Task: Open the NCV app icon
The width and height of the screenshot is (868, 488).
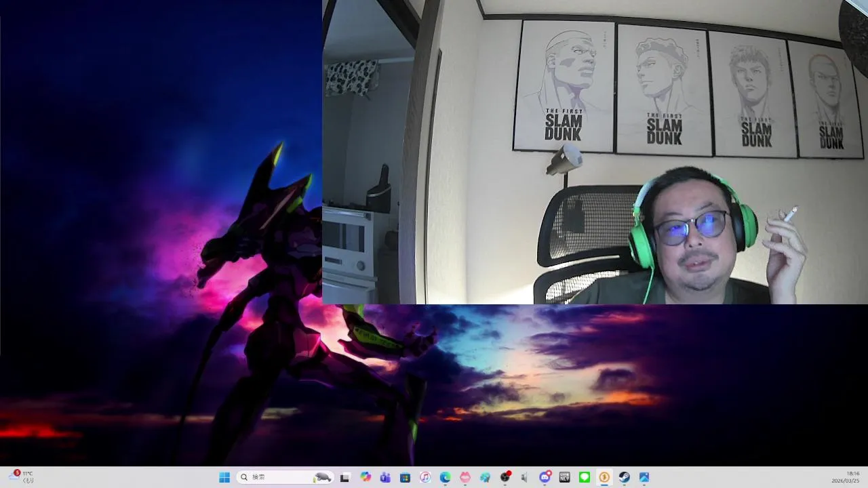Action: point(564,477)
